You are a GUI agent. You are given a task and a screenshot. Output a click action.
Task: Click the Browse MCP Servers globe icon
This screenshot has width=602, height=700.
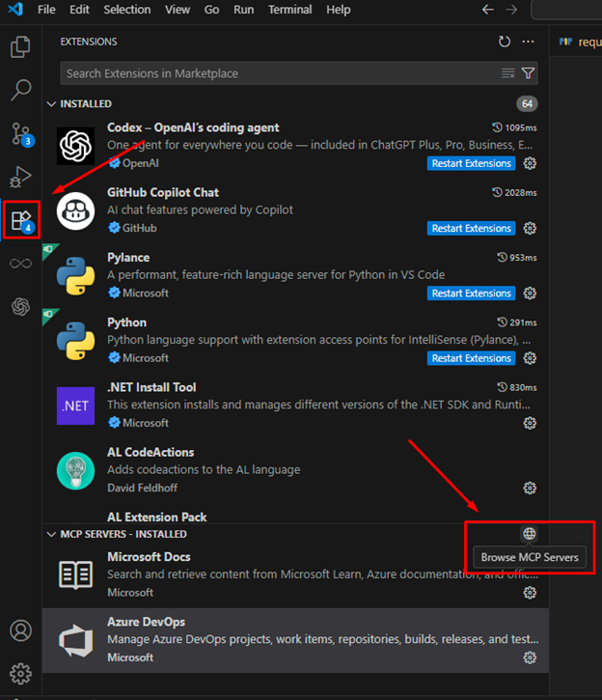(530, 534)
